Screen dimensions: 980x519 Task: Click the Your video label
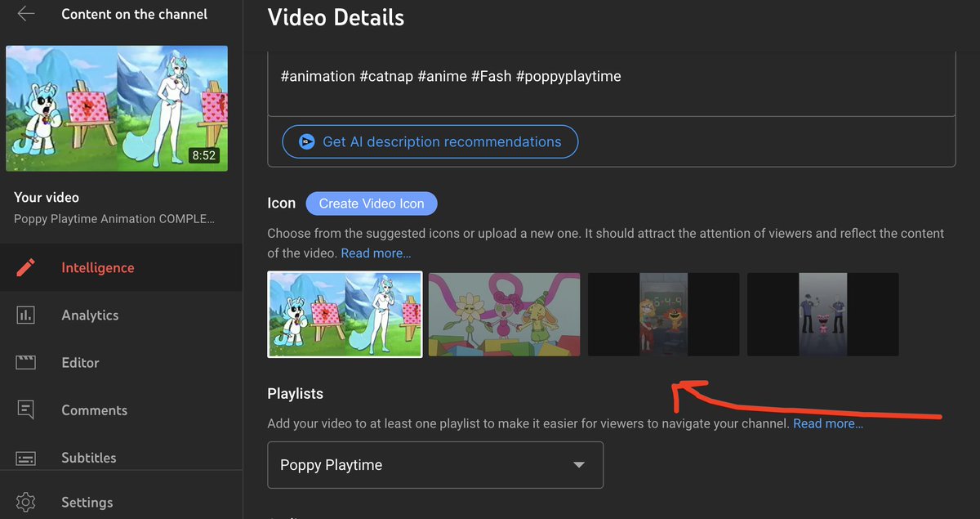[47, 197]
